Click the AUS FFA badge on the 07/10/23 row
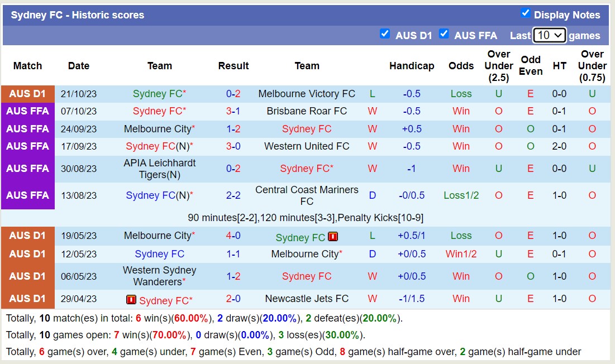This screenshot has height=364, width=615. pos(27,111)
